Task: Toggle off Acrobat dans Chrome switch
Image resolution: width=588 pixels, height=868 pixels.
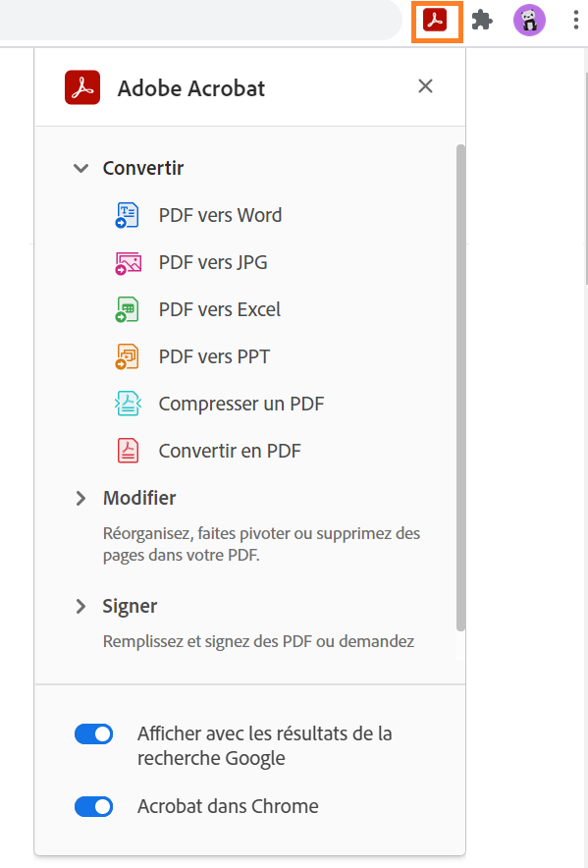Action: [93, 806]
